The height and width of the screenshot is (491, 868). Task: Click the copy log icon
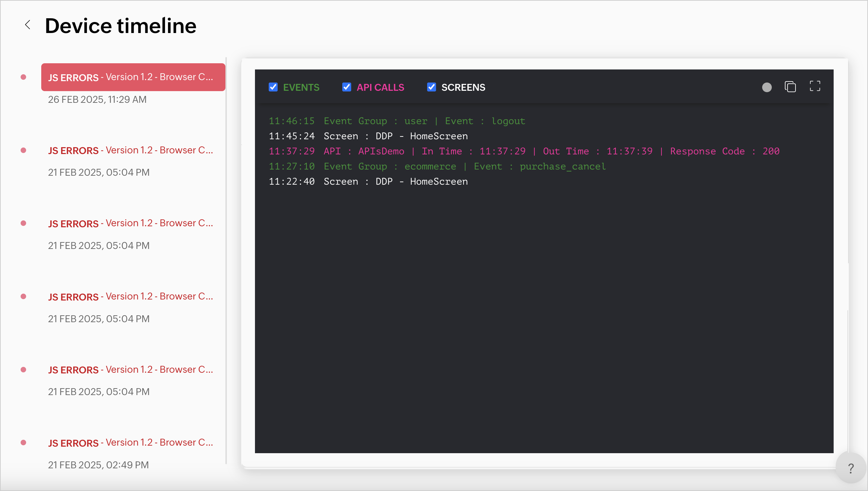[x=790, y=87]
